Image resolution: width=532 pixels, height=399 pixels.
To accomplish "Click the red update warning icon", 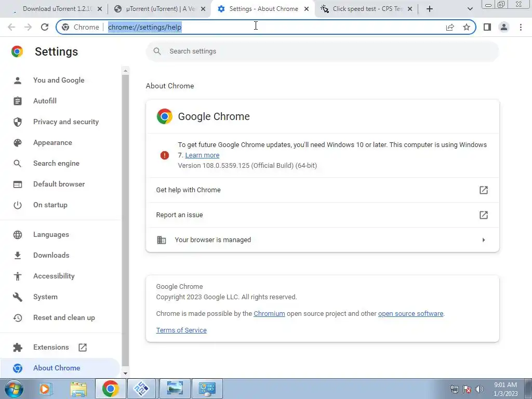I will (x=165, y=155).
